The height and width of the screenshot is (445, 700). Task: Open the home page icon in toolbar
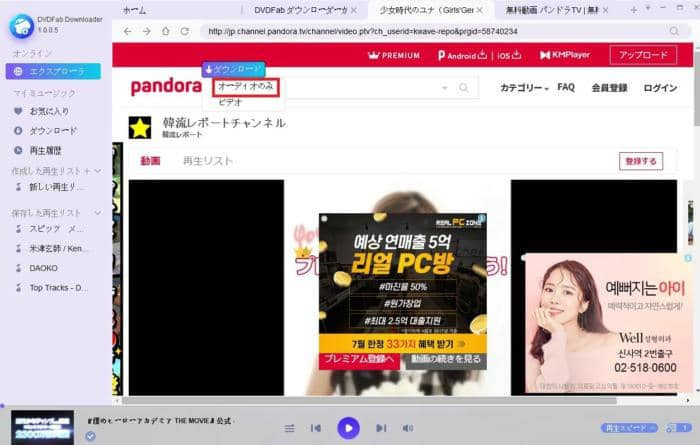click(x=166, y=31)
